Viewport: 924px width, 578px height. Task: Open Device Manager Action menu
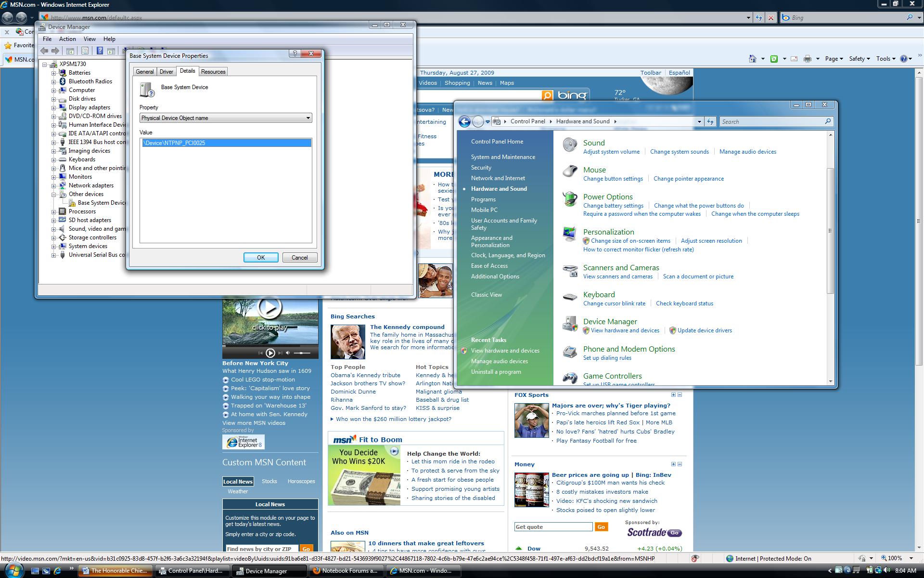(x=67, y=39)
